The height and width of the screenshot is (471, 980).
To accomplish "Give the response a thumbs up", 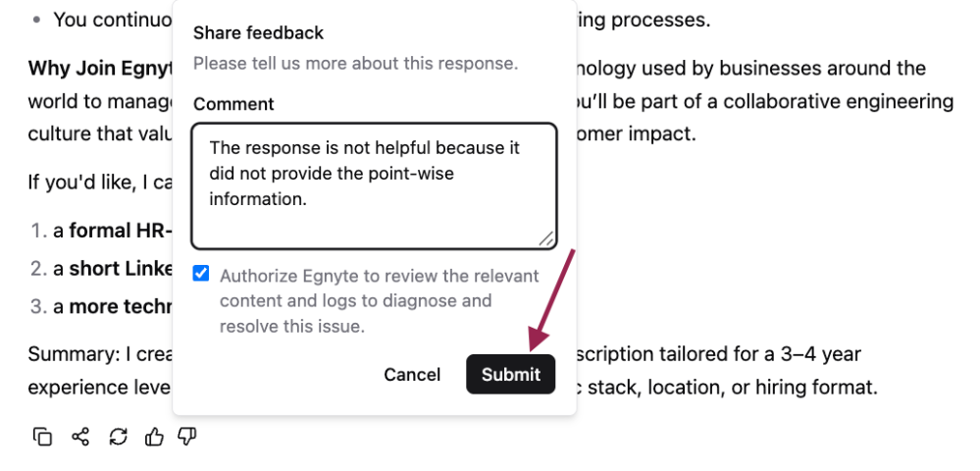I will pyautogui.click(x=154, y=436).
